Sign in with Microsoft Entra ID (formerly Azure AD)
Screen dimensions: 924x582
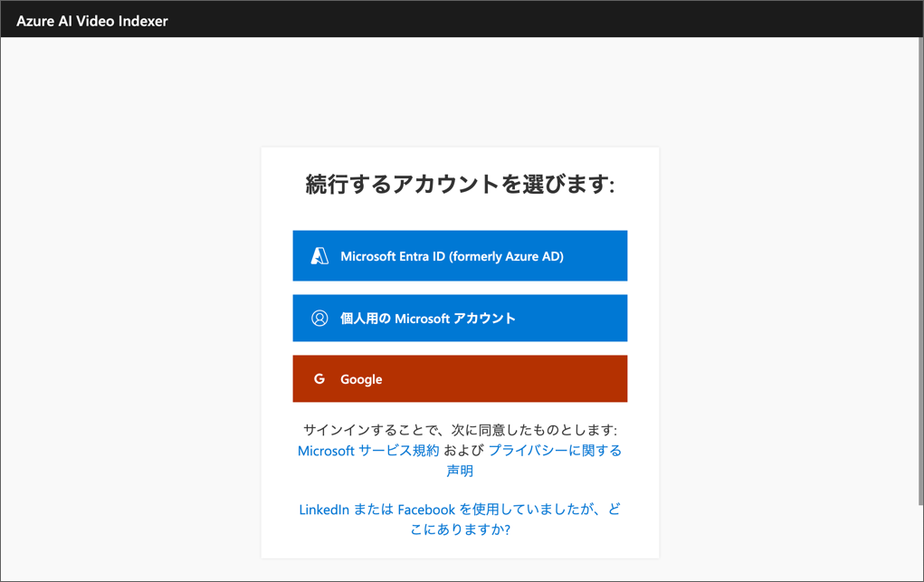coord(460,256)
